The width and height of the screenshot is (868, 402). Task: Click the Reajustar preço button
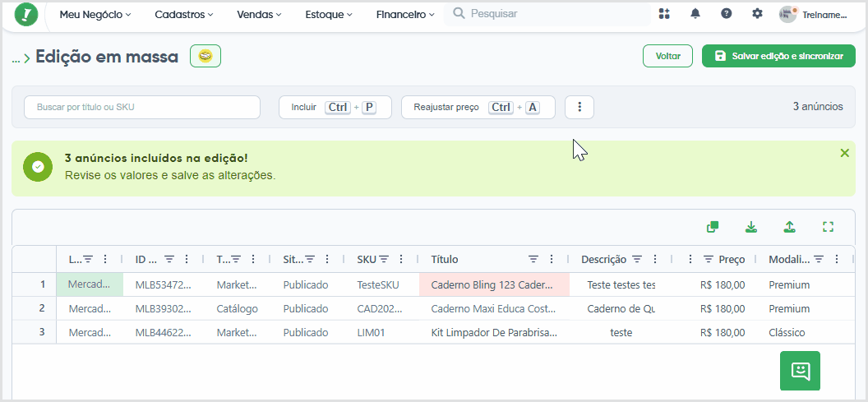(478, 108)
